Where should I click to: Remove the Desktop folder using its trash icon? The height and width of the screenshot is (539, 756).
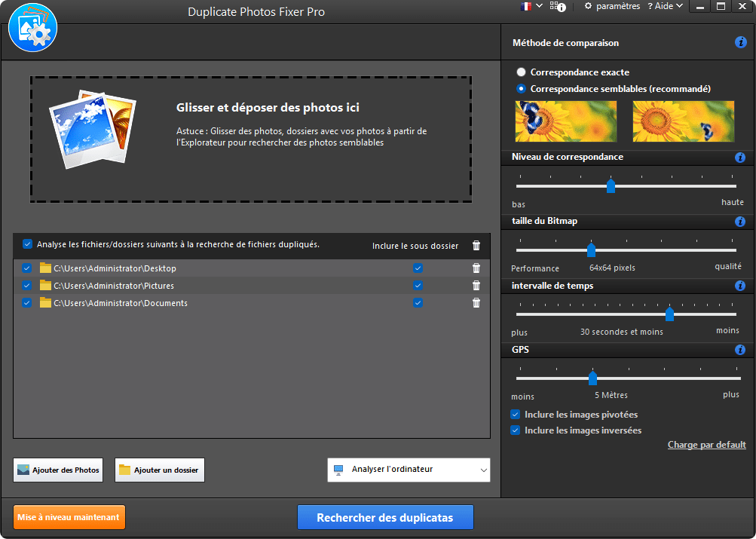(x=476, y=268)
